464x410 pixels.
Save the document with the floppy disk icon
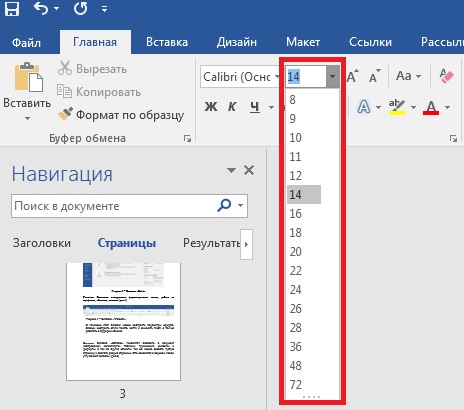[12, 8]
